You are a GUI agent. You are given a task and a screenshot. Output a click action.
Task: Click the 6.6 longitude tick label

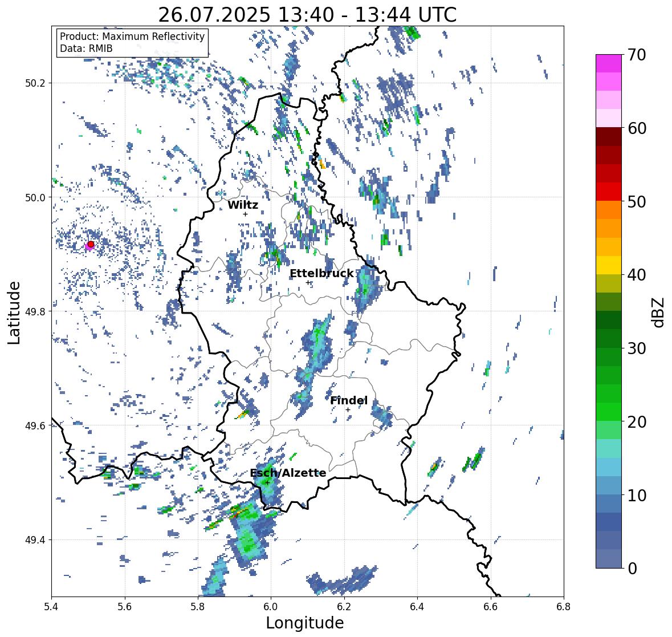coord(491,607)
